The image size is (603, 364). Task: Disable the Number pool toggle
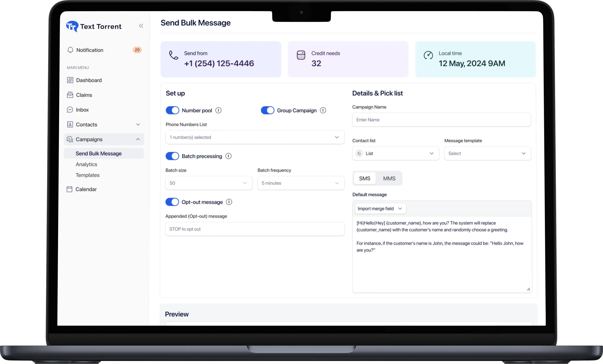[x=172, y=110]
